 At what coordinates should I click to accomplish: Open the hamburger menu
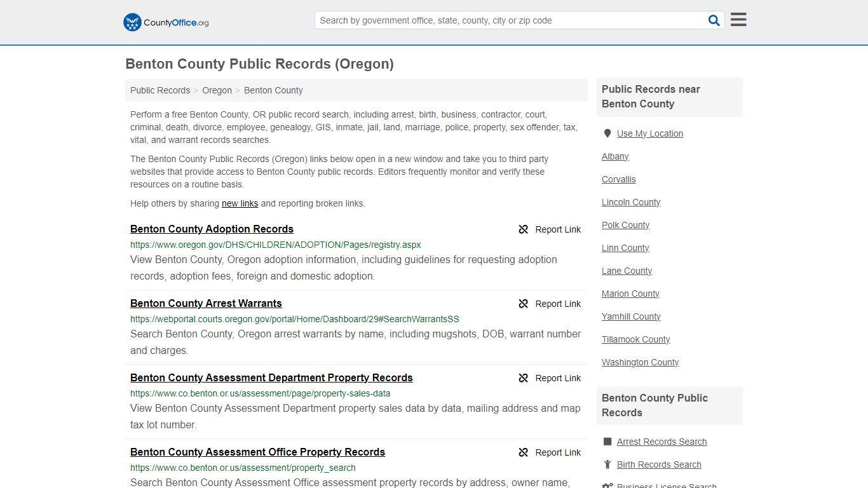click(x=738, y=20)
